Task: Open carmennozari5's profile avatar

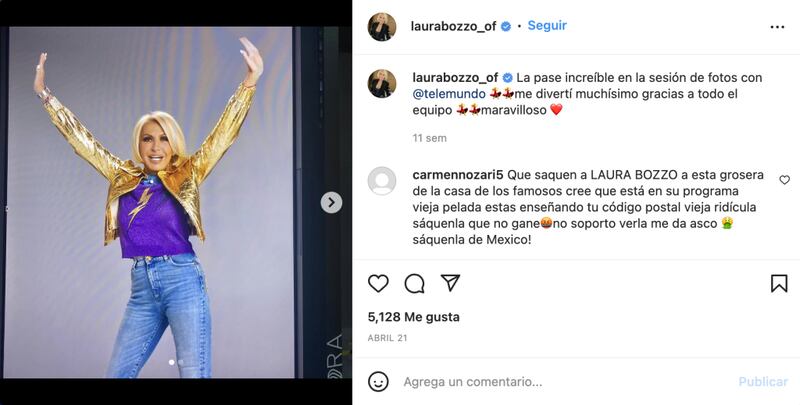Action: 382,181
